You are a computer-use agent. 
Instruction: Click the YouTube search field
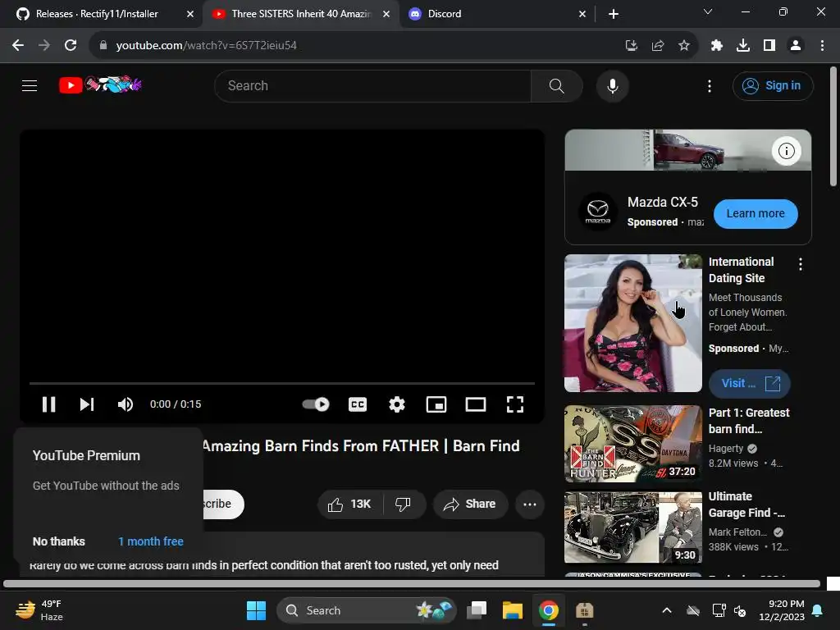pos(372,85)
